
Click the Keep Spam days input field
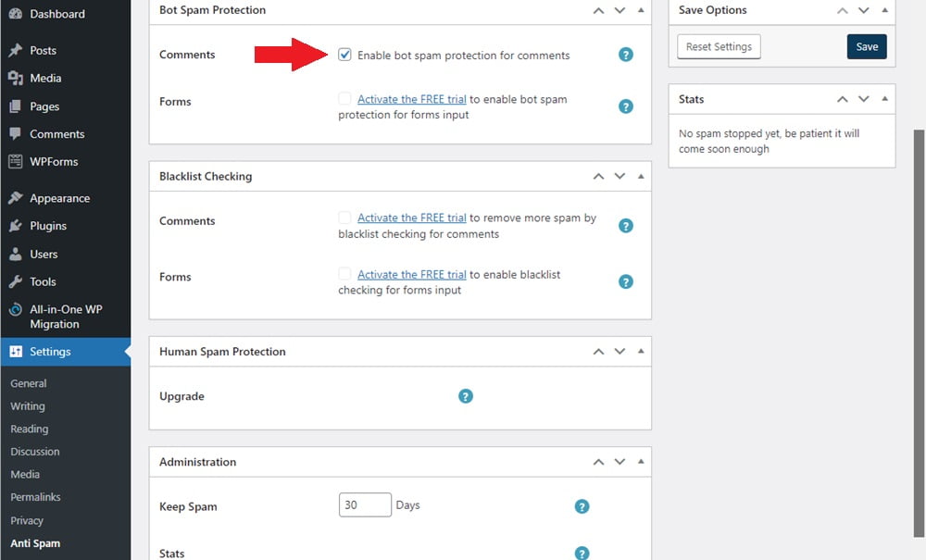tap(365, 505)
